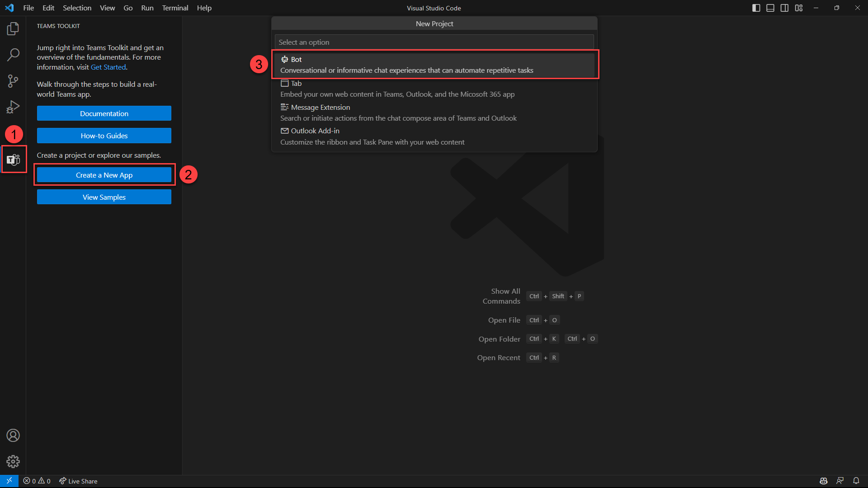Click the Documentation button
The width and height of the screenshot is (868, 488).
tap(104, 113)
